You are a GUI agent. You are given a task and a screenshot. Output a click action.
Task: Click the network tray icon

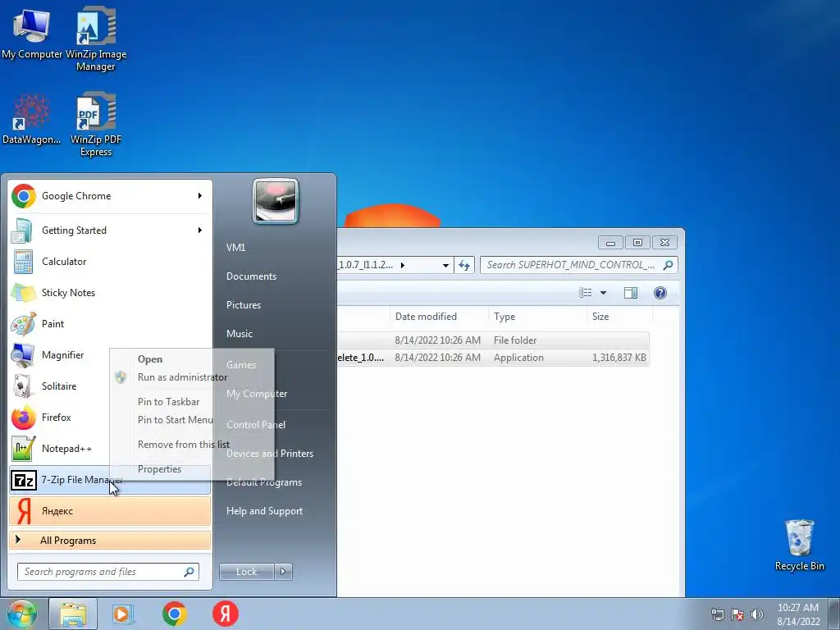coord(717,614)
